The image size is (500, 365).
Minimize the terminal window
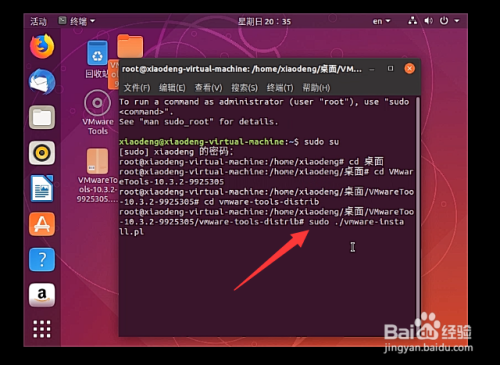point(372,69)
